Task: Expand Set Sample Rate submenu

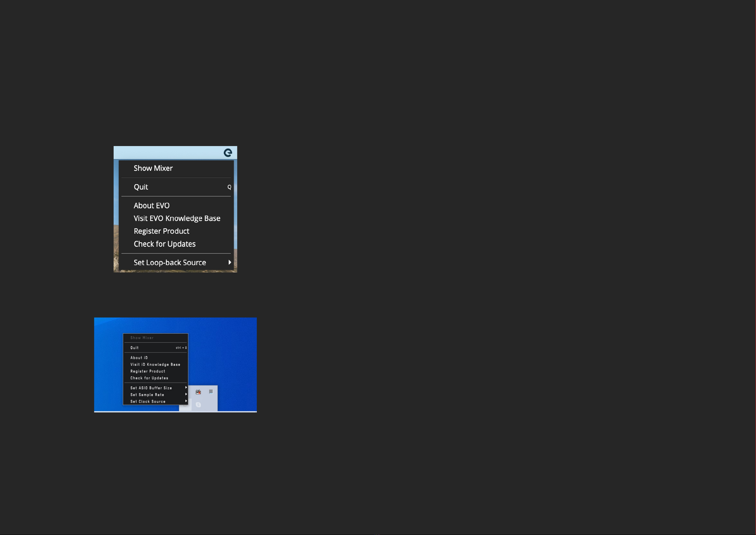Action: click(x=156, y=395)
